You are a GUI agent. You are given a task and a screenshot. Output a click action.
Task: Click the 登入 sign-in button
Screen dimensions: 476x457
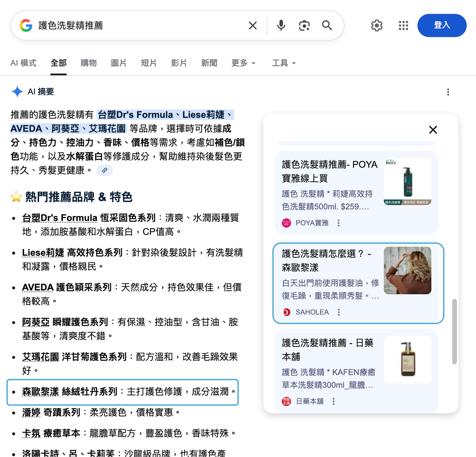(x=441, y=25)
